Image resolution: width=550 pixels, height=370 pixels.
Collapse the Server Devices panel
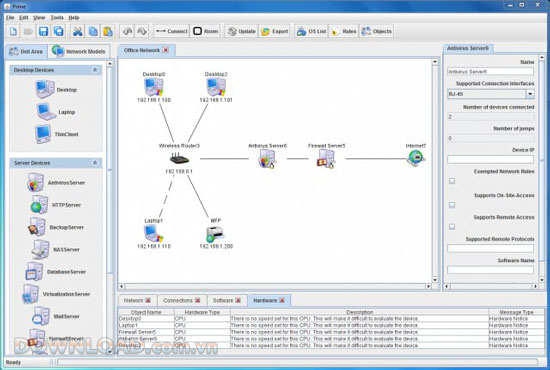click(95, 163)
